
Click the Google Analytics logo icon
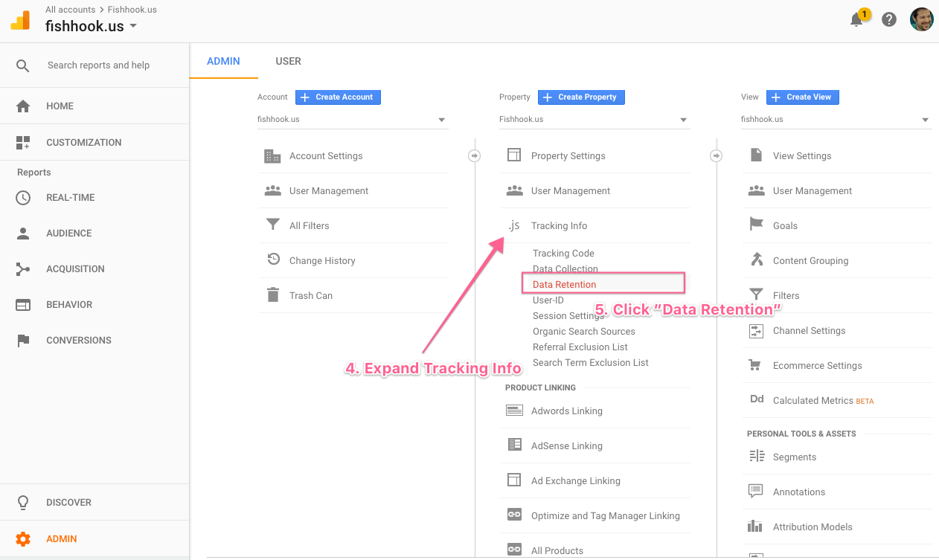20,20
